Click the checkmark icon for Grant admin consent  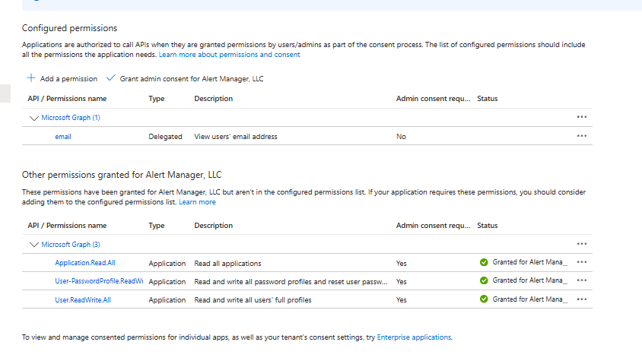point(111,78)
